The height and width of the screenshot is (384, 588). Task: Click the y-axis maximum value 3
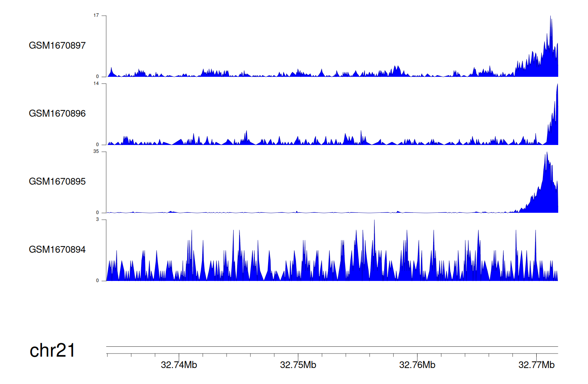click(98, 219)
